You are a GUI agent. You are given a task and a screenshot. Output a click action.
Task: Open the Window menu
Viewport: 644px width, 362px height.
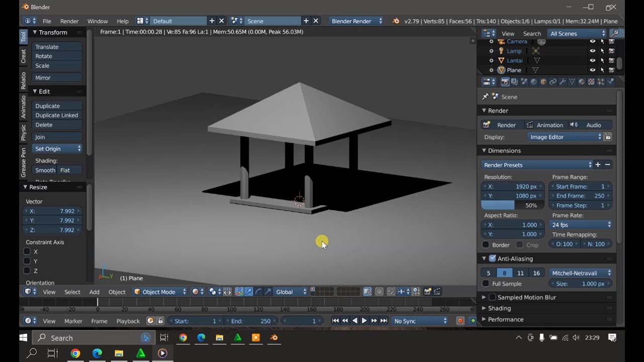[x=98, y=21]
